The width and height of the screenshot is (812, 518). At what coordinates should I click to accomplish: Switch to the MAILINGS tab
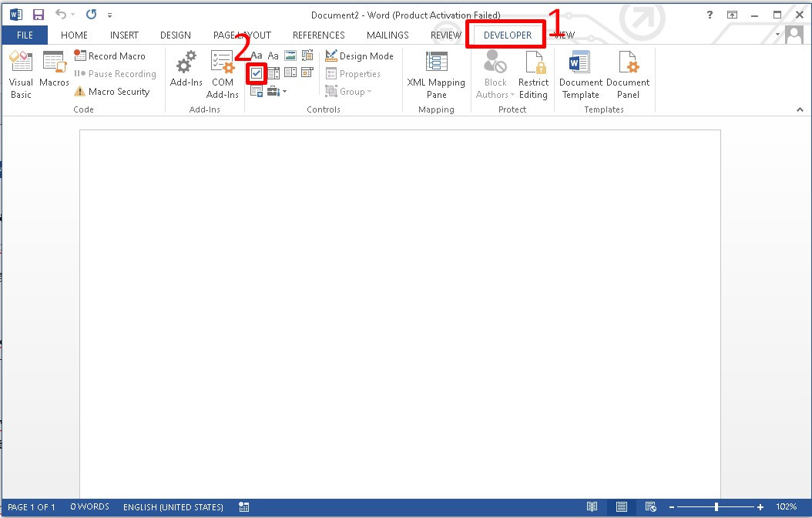coord(387,35)
